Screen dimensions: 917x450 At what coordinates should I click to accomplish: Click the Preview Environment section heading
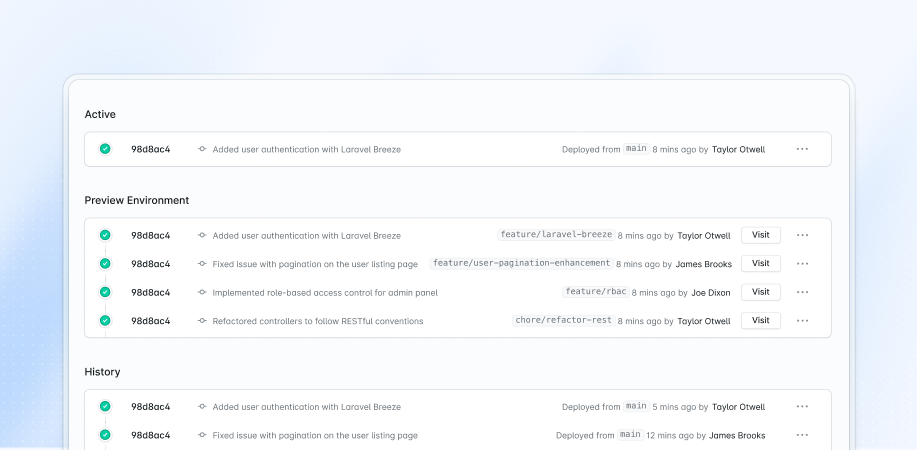tap(137, 200)
